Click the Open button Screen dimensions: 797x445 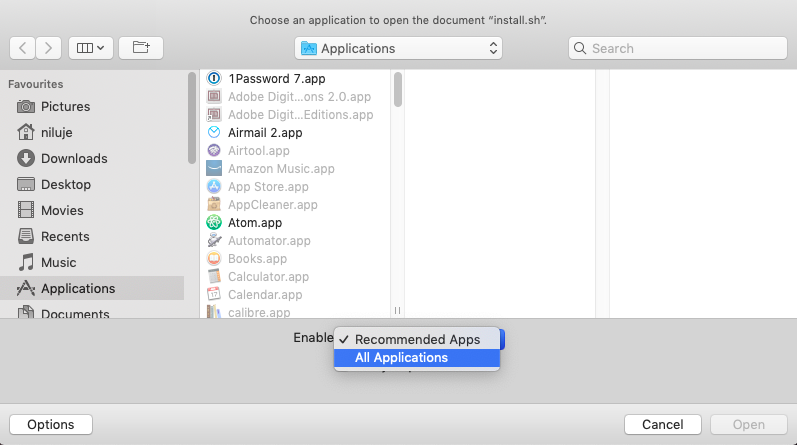[x=749, y=425]
